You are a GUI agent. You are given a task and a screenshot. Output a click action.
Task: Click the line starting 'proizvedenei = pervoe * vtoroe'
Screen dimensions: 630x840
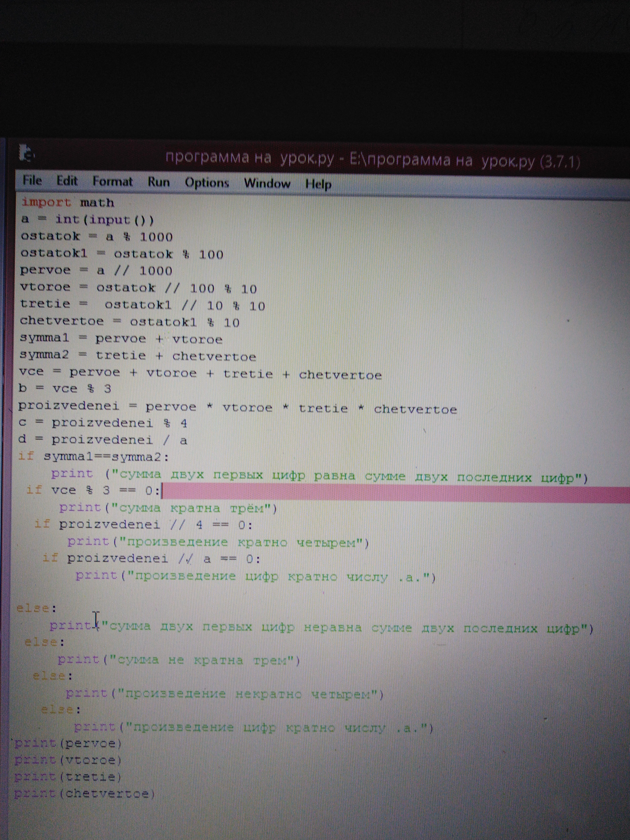point(238,407)
